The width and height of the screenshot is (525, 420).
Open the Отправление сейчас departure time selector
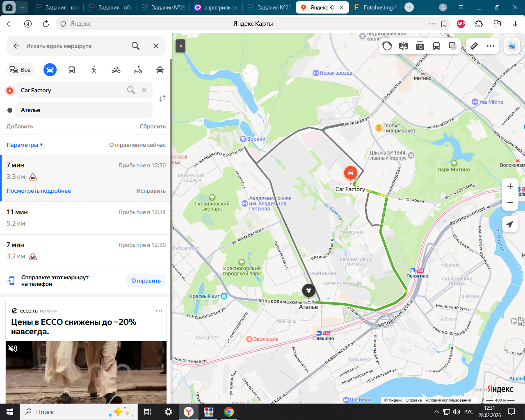[x=137, y=145]
